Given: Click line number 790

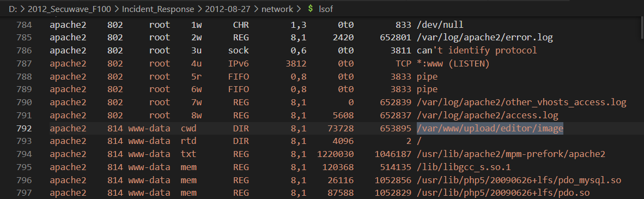Looking at the screenshot, I should (24, 103).
